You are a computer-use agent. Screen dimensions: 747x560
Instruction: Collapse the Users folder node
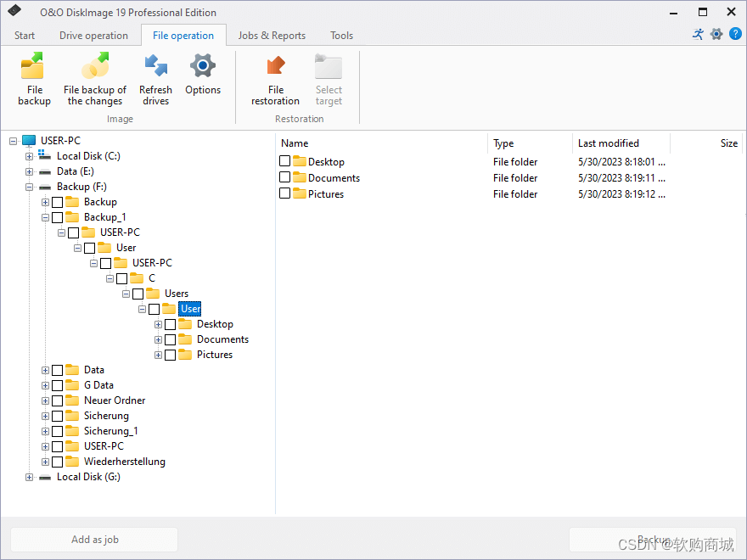[x=126, y=294]
